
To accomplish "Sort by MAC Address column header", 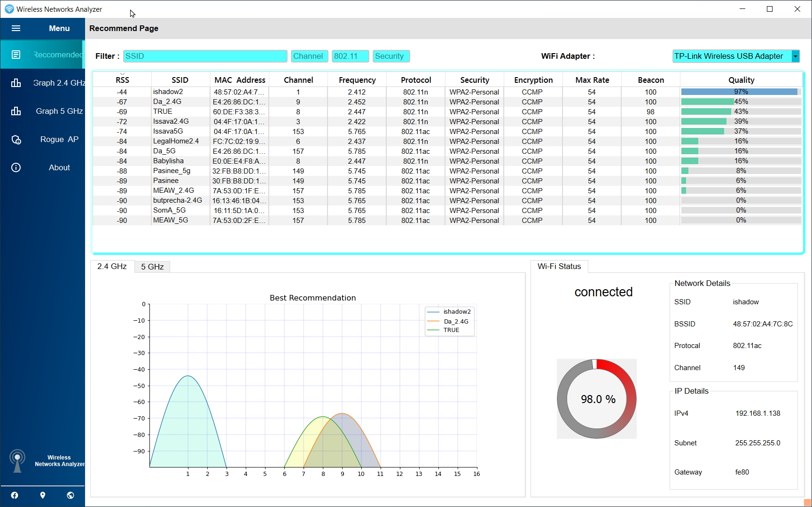I will pyautogui.click(x=240, y=80).
